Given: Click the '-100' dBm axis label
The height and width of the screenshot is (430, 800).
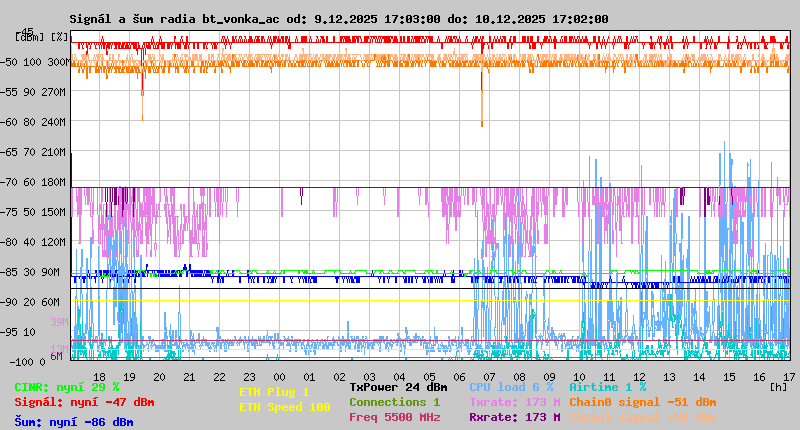Looking at the screenshot, I should pyautogui.click(x=21, y=362).
